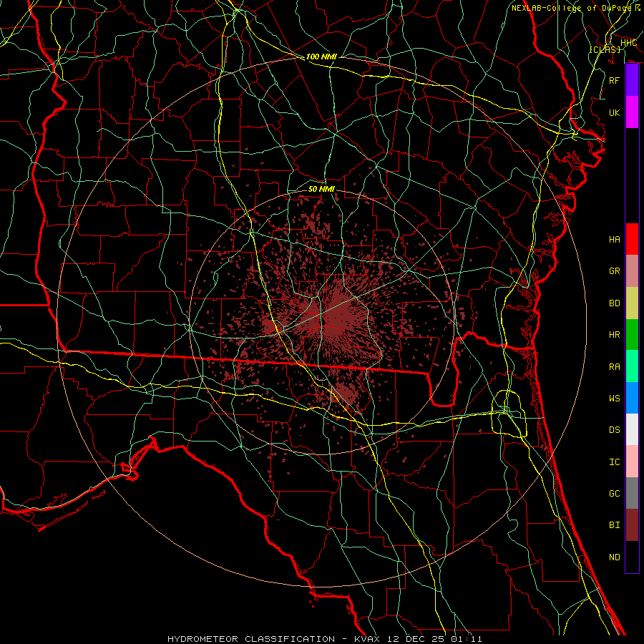Image resolution: width=644 pixels, height=644 pixels.
Task: Click the GR legend label
Action: tap(615, 271)
